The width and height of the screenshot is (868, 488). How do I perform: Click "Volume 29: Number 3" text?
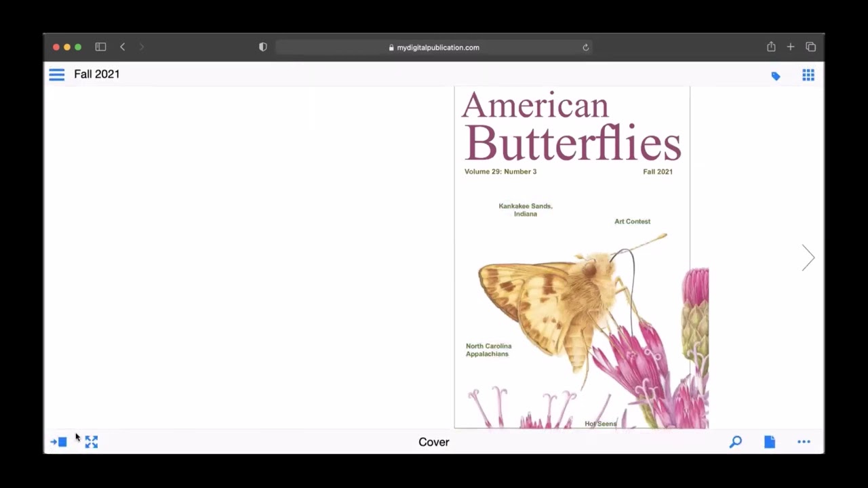point(500,171)
